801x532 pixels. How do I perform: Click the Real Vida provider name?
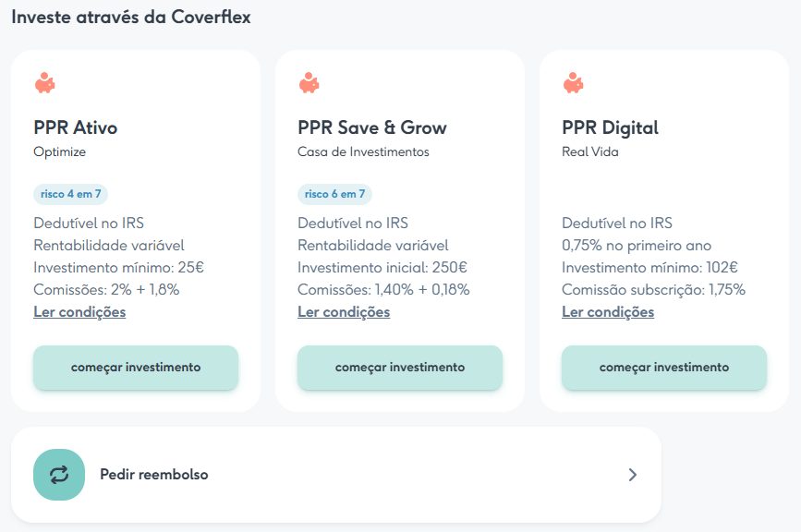[x=589, y=152]
